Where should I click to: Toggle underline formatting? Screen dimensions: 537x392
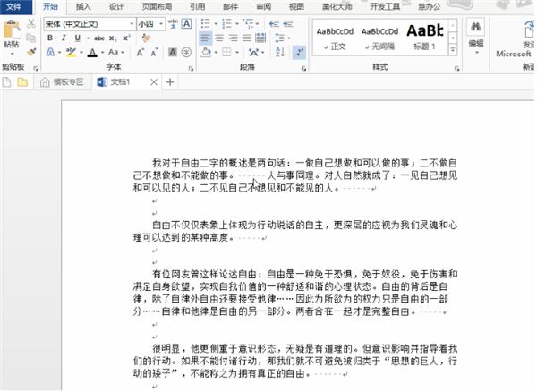click(x=78, y=38)
